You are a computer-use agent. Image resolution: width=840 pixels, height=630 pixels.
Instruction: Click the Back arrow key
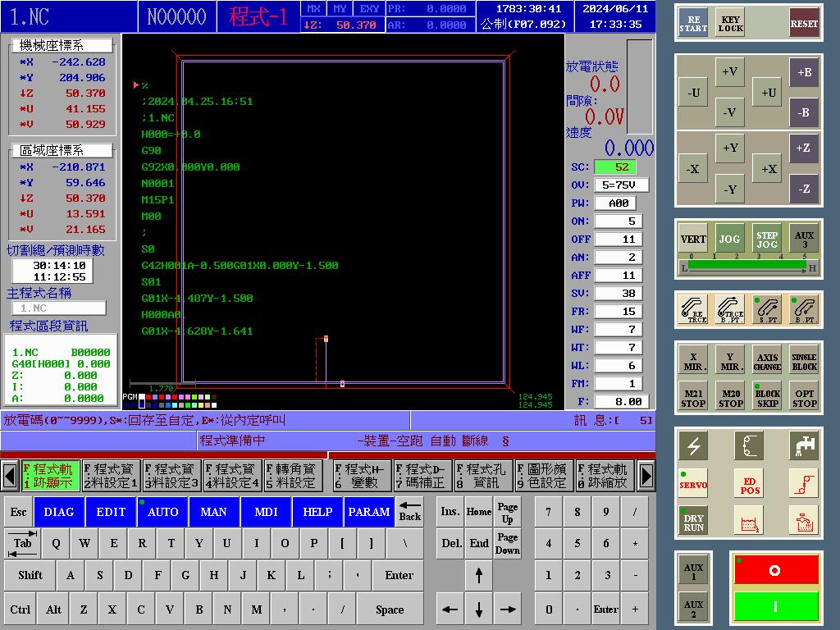pos(410,511)
